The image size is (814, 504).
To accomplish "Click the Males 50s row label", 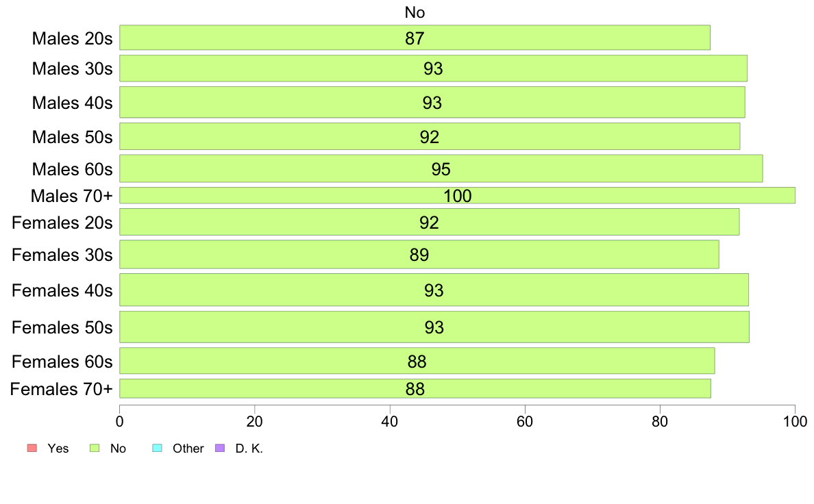I will [x=72, y=137].
